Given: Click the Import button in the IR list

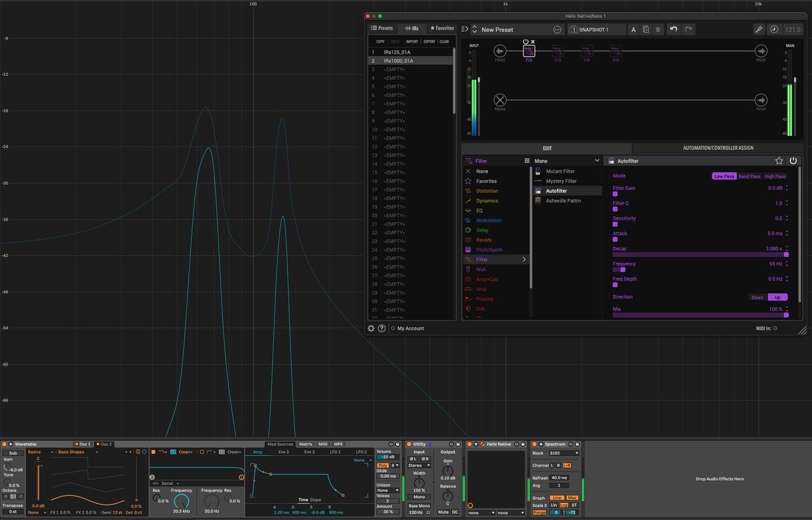Looking at the screenshot, I should 412,42.
